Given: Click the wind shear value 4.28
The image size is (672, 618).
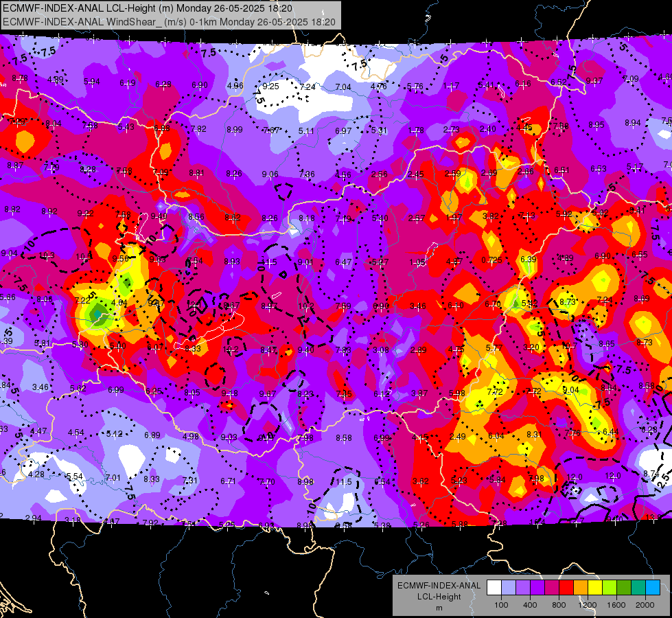Looking at the screenshot, I should click(x=36, y=474).
